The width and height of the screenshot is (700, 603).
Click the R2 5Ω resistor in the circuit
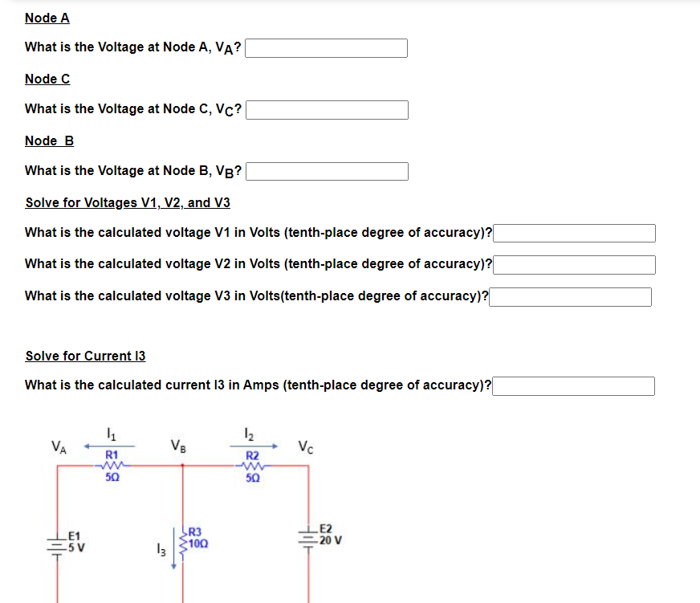pos(252,467)
